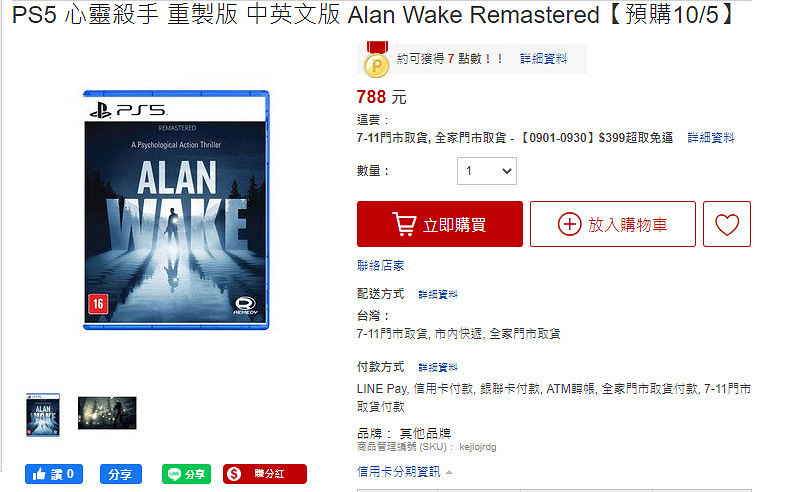Screen dimensions: 802x492
Task: Open 詳細資料 link next to 配送方式
Action: click(438, 295)
